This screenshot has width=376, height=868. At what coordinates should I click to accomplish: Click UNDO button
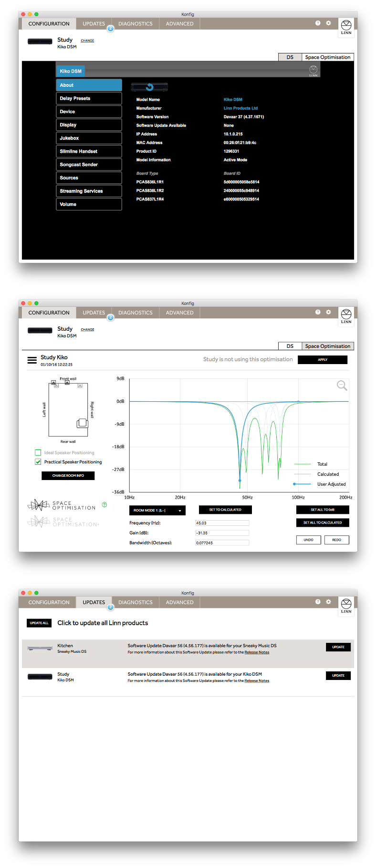click(309, 540)
